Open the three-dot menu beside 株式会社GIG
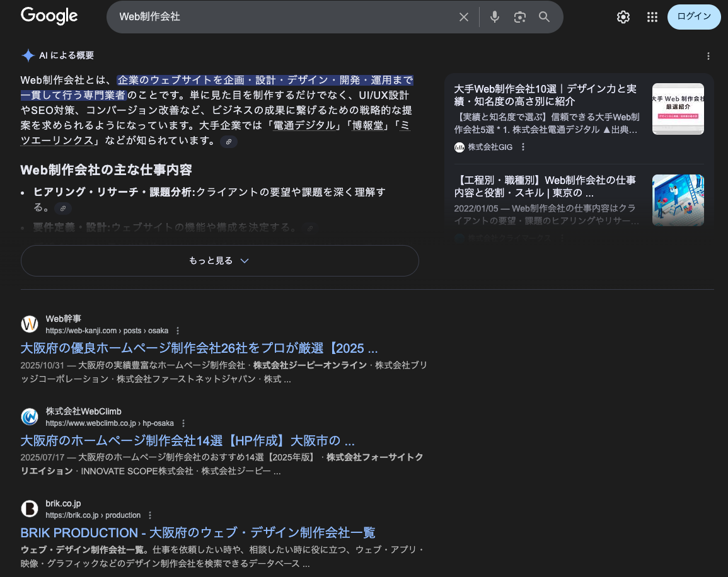This screenshot has width=728, height=577. 523,147
